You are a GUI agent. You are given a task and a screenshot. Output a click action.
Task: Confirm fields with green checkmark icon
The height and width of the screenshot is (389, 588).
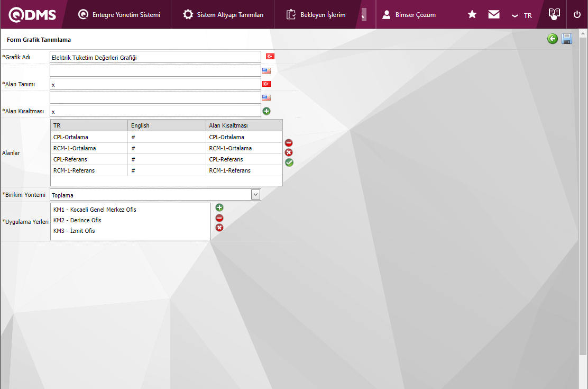pos(289,162)
